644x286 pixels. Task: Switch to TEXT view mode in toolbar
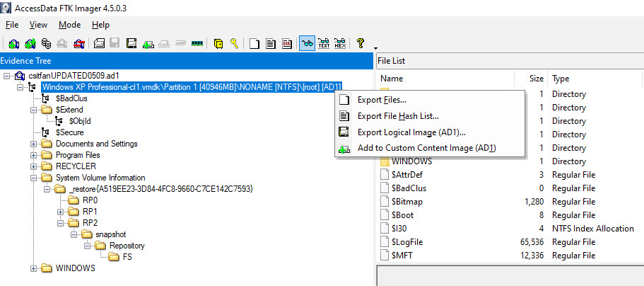click(x=324, y=43)
